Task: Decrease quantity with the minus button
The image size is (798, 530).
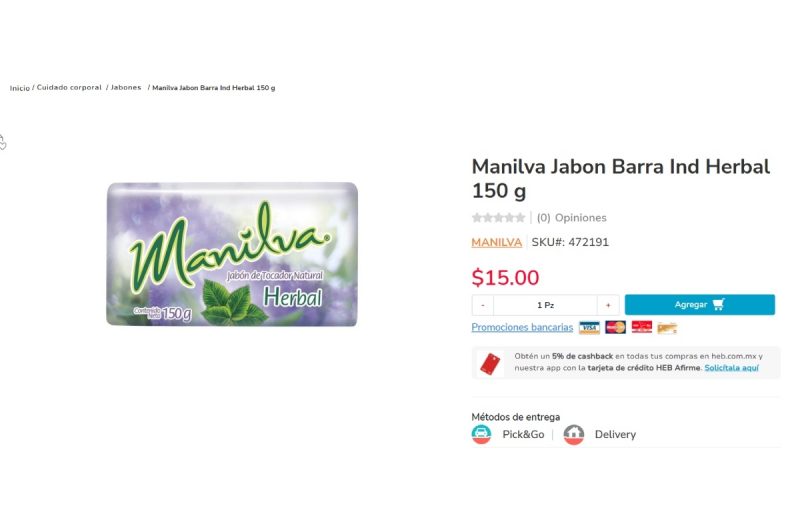Action: coord(482,305)
